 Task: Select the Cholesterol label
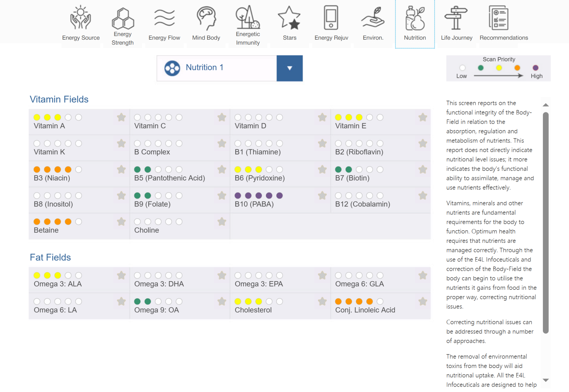253,310
